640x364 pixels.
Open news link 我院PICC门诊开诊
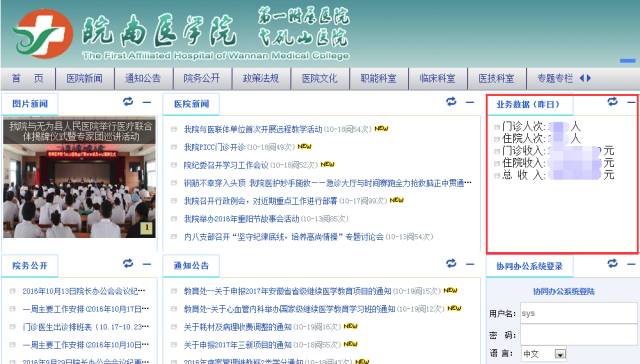pyautogui.click(x=214, y=147)
